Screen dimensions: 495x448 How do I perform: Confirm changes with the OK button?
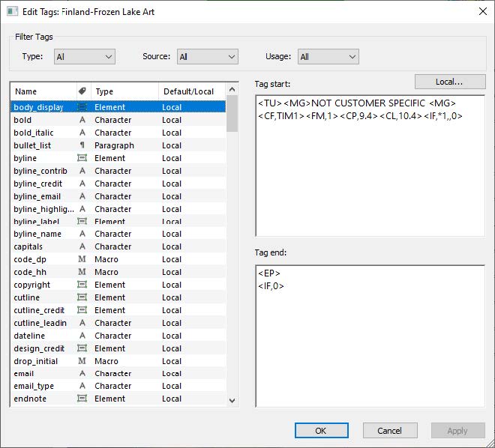tap(321, 431)
